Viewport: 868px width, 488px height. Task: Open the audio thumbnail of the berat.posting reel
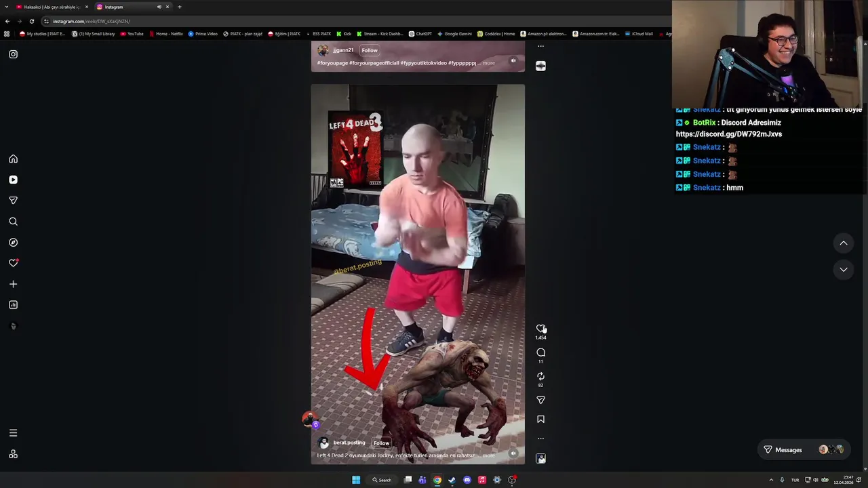tap(540, 459)
